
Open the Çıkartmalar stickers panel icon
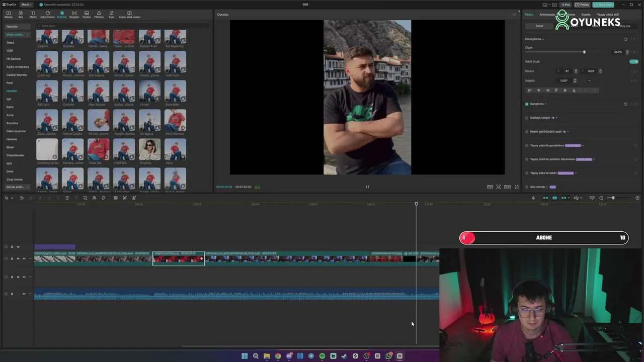(47, 14)
